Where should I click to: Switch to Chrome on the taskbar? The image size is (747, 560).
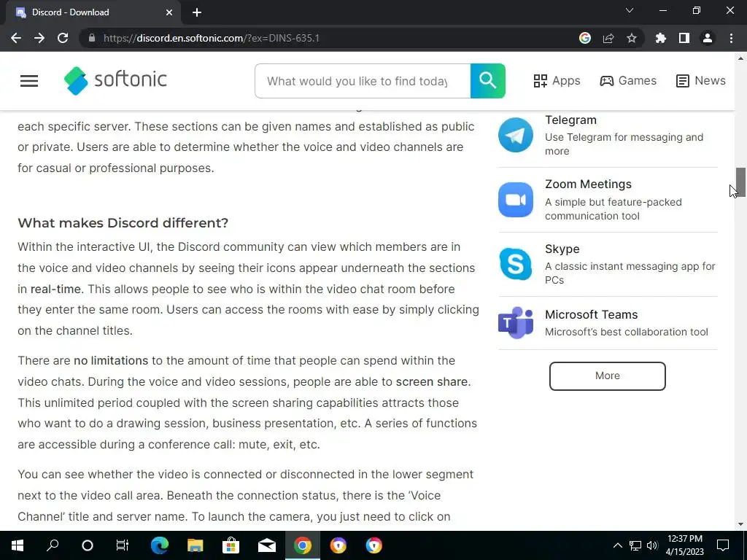pyautogui.click(x=303, y=545)
